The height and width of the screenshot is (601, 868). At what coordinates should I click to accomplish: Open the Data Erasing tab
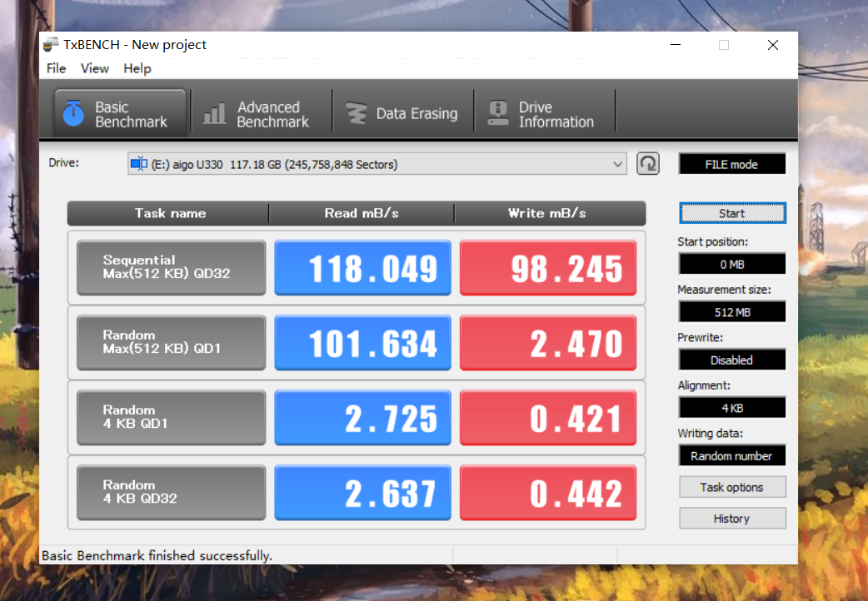403,113
